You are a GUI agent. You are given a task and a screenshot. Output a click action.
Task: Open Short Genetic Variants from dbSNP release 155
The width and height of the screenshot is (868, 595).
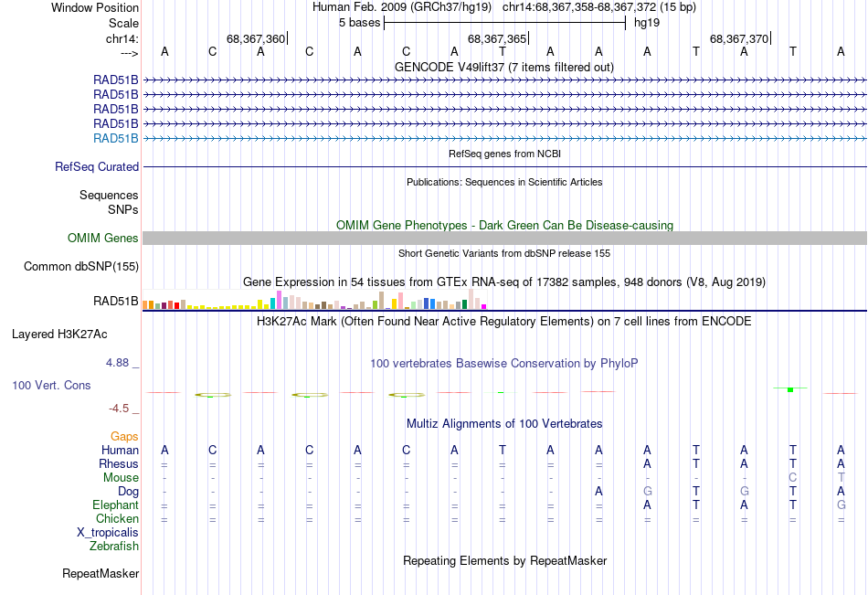504,253
